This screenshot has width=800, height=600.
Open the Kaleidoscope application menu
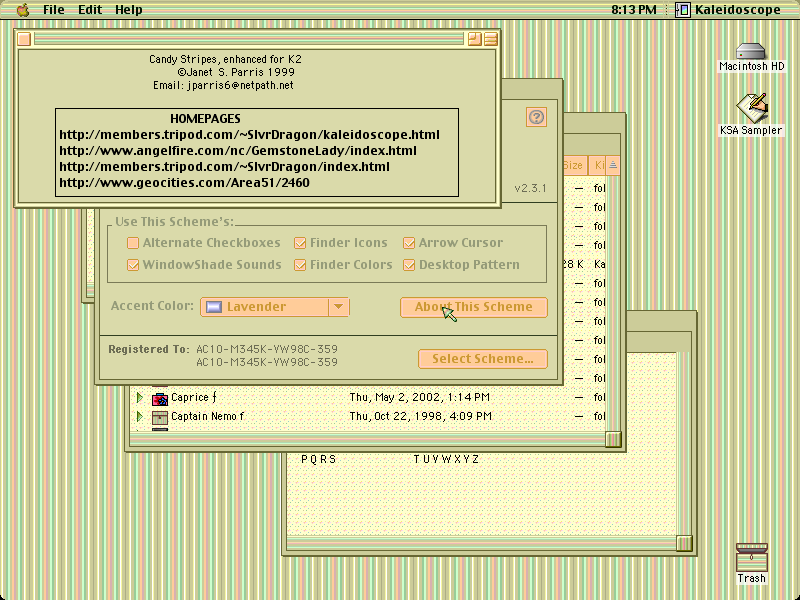[x=728, y=10]
